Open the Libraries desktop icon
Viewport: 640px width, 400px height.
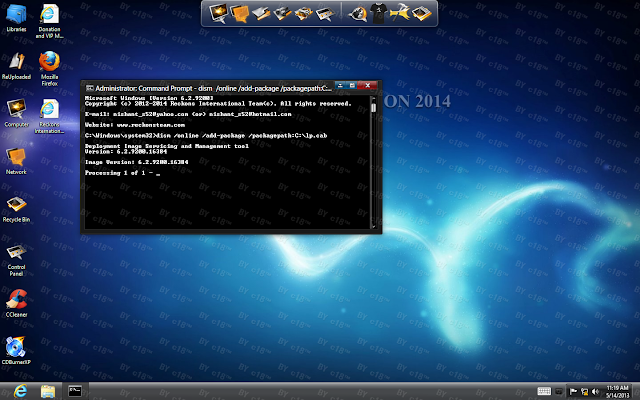[16, 18]
